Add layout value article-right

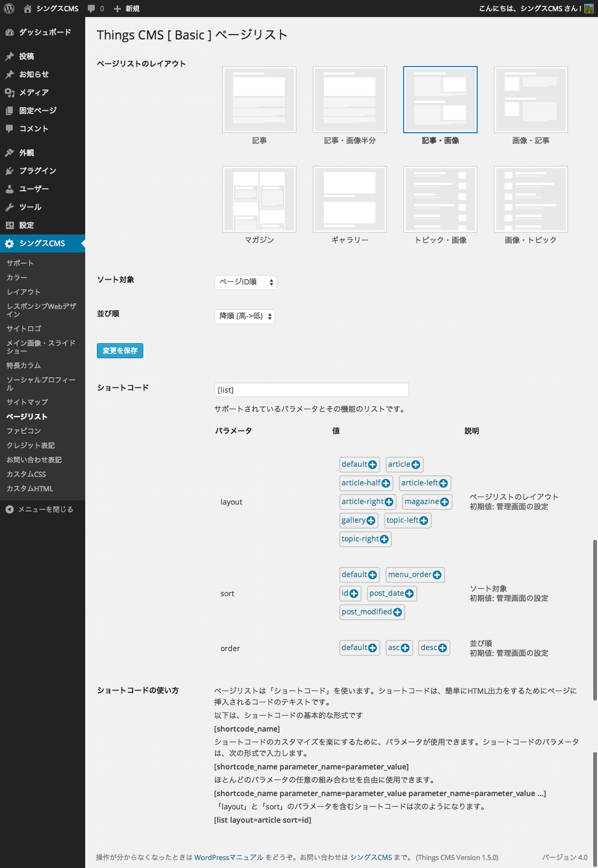click(x=367, y=502)
